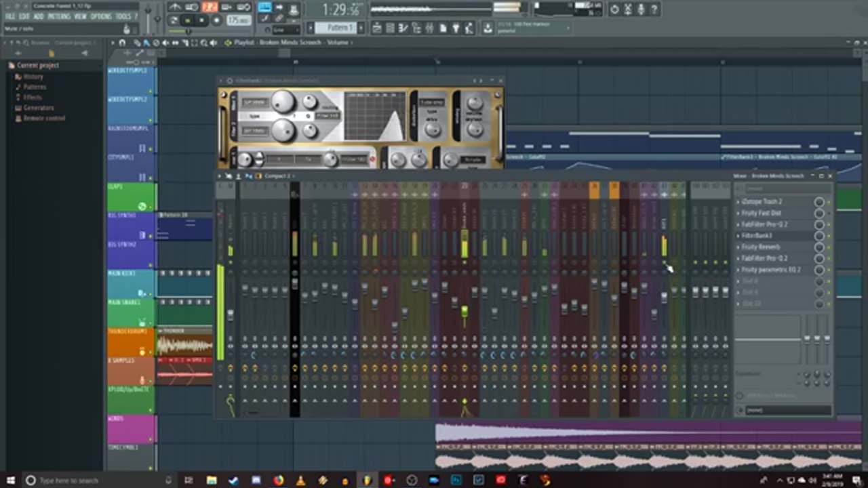
Task: Open the FILE menu
Action: tap(10, 16)
